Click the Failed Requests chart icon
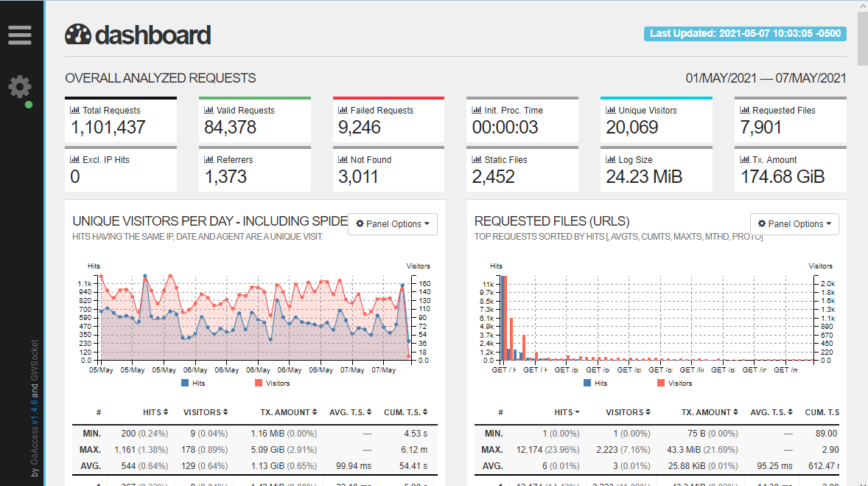 343,110
